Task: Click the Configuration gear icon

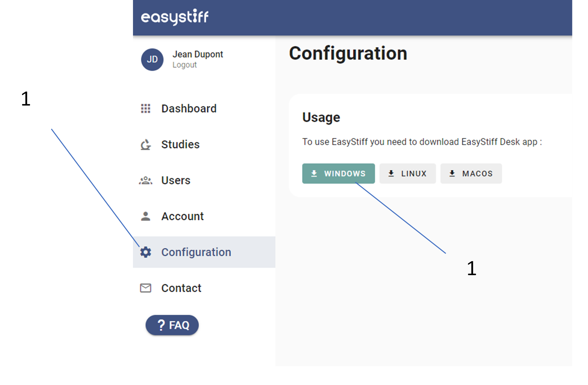Action: [x=146, y=252]
